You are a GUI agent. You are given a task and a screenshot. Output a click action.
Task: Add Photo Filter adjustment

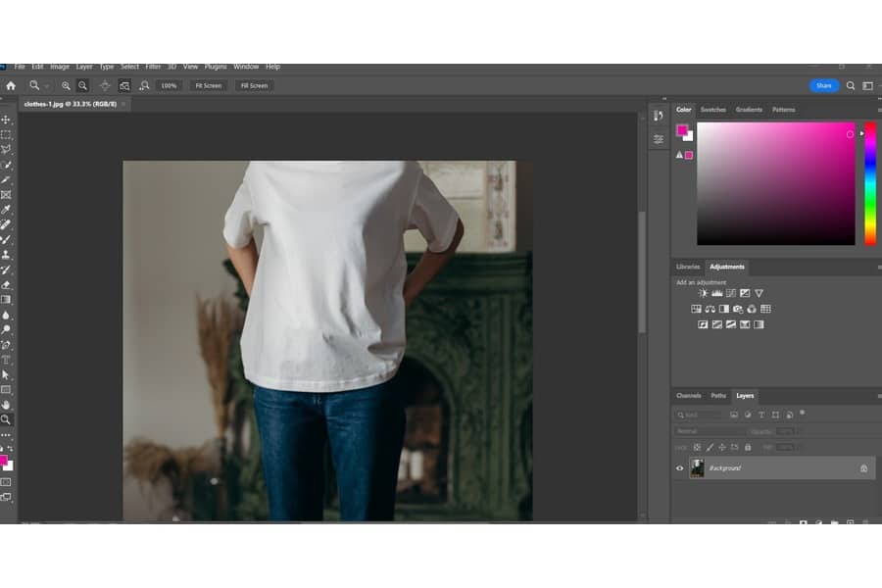pyautogui.click(x=738, y=309)
